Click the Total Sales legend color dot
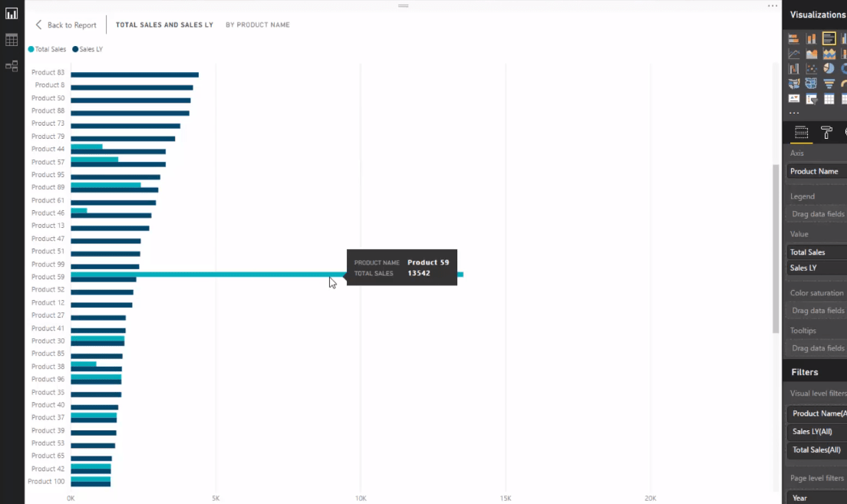This screenshot has height=504, width=847. (x=31, y=49)
